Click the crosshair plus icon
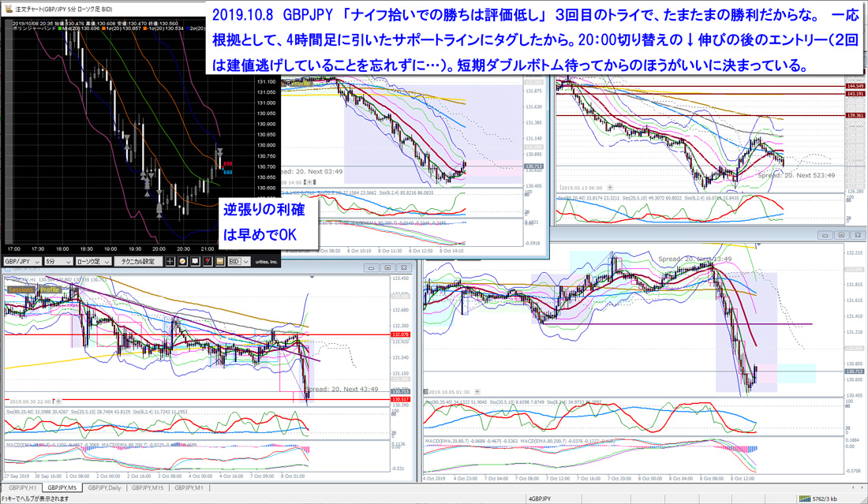The width and height of the screenshot is (868, 504). pos(170,261)
